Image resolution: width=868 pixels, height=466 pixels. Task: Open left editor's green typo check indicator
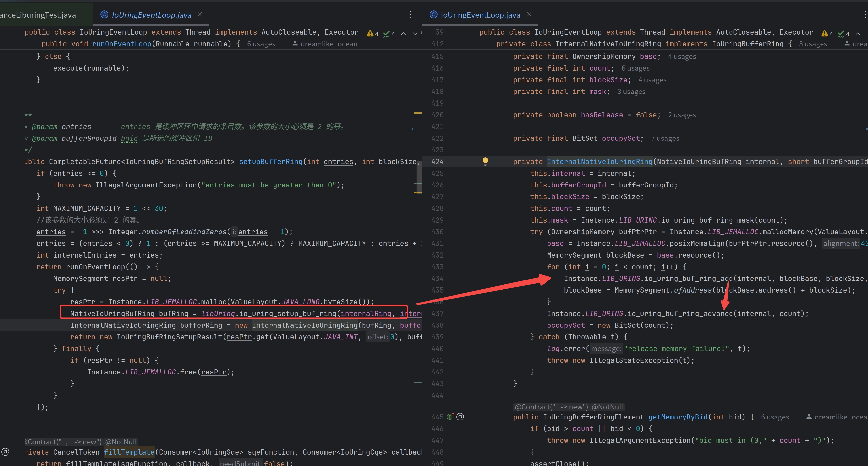(x=389, y=33)
